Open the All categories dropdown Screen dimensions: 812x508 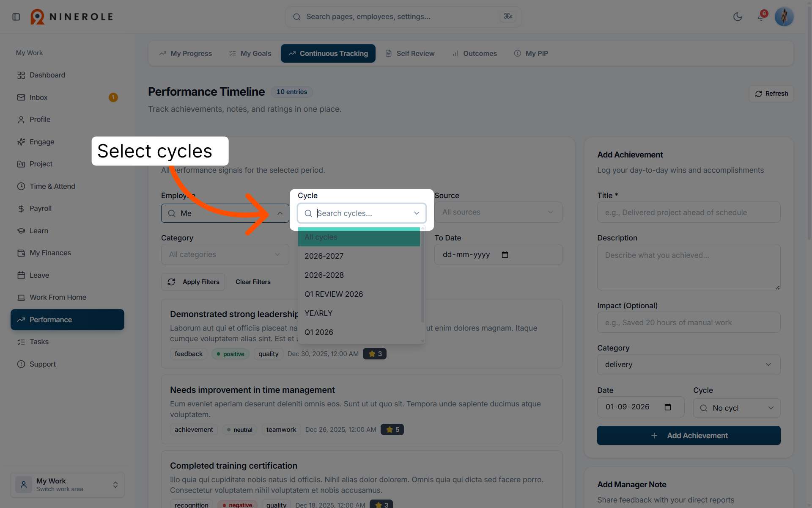pyautogui.click(x=225, y=254)
